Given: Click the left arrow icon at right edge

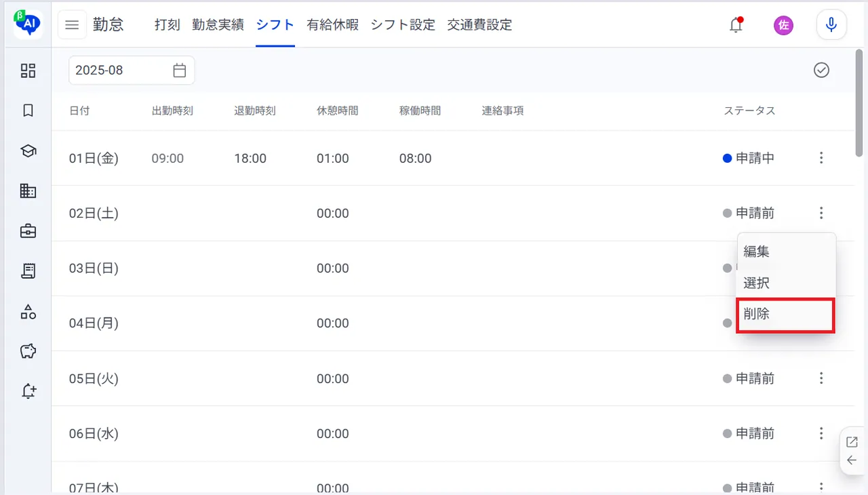Looking at the screenshot, I should point(852,460).
